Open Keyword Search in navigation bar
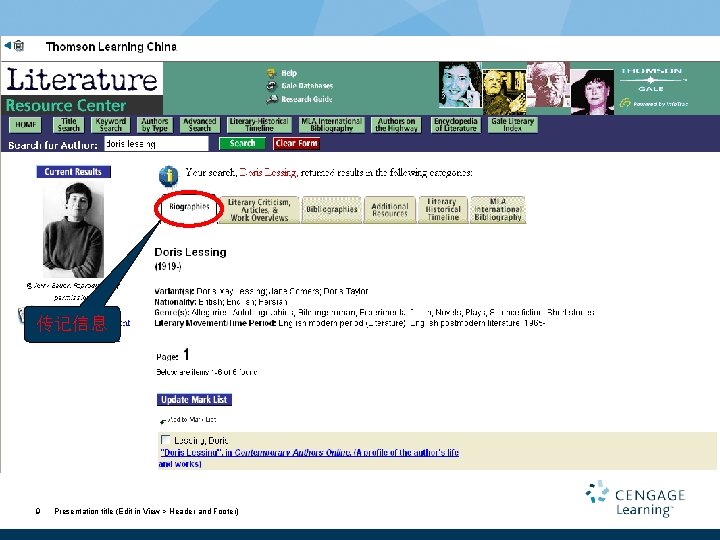This screenshot has width=720, height=540. point(111,124)
